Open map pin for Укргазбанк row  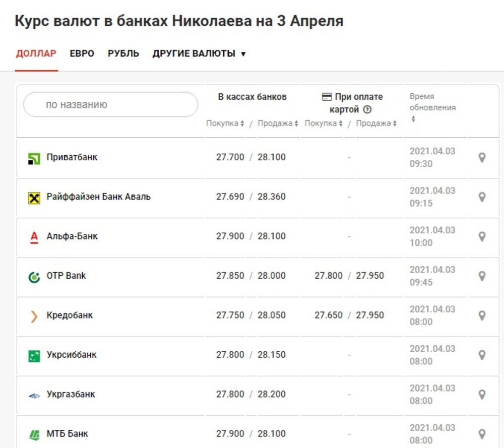pos(482,395)
